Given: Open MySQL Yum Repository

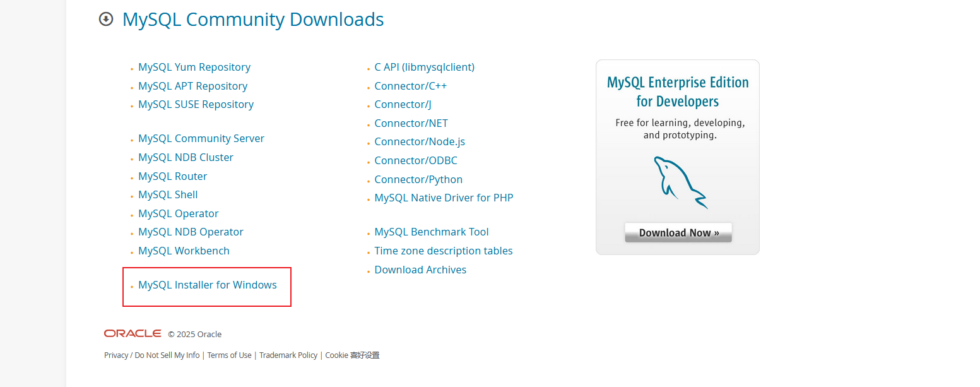Looking at the screenshot, I should 194,67.
